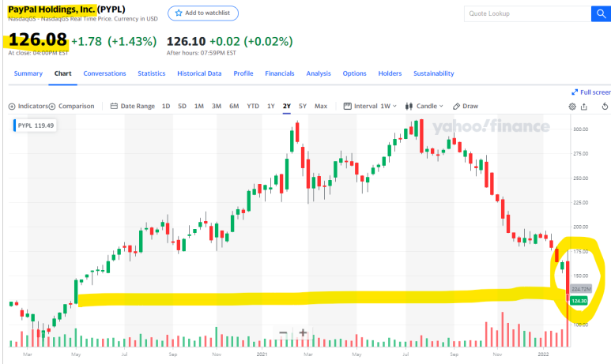The image size is (611, 364).
Task: Open the Analysis tab
Action: point(319,73)
